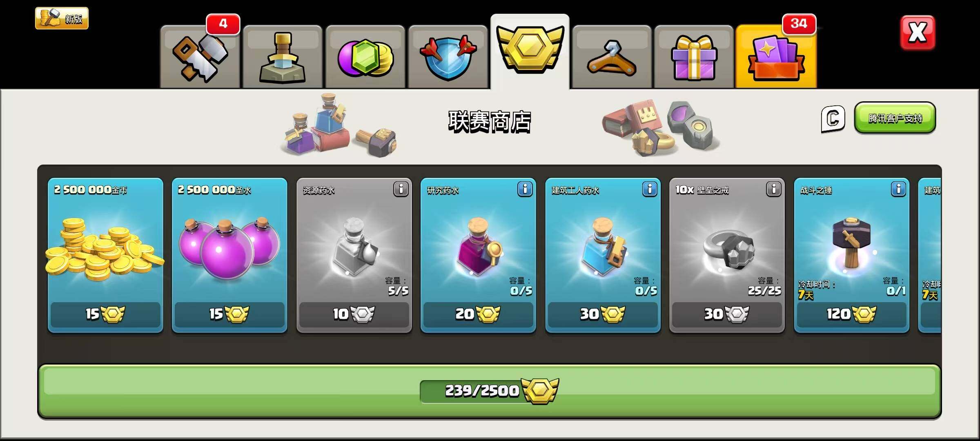Show info for 资源药水 item
Image resolution: width=980 pixels, height=441 pixels.
coord(401,189)
